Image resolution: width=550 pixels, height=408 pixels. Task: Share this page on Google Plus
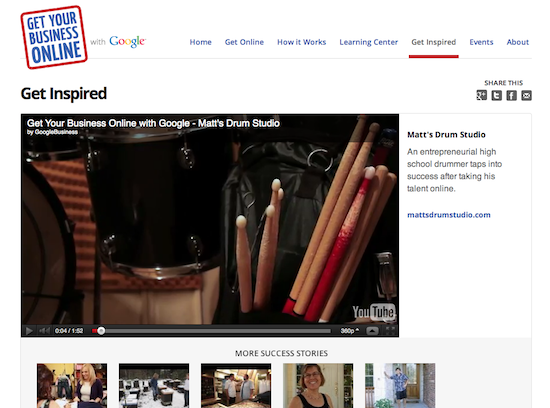[481, 95]
